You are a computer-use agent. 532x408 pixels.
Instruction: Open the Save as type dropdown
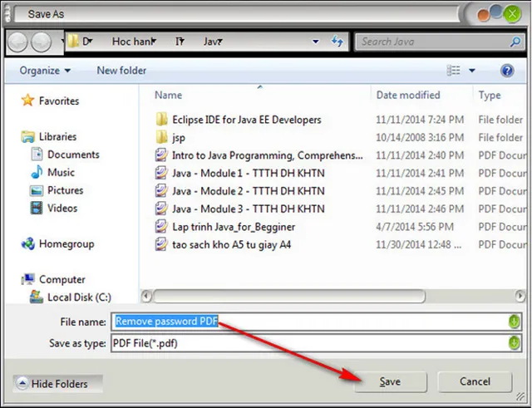click(514, 343)
